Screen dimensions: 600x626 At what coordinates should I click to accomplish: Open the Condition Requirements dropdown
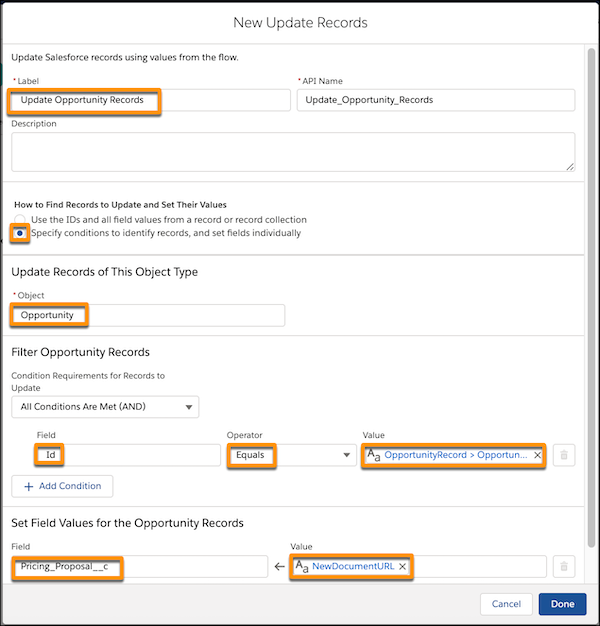(x=105, y=407)
